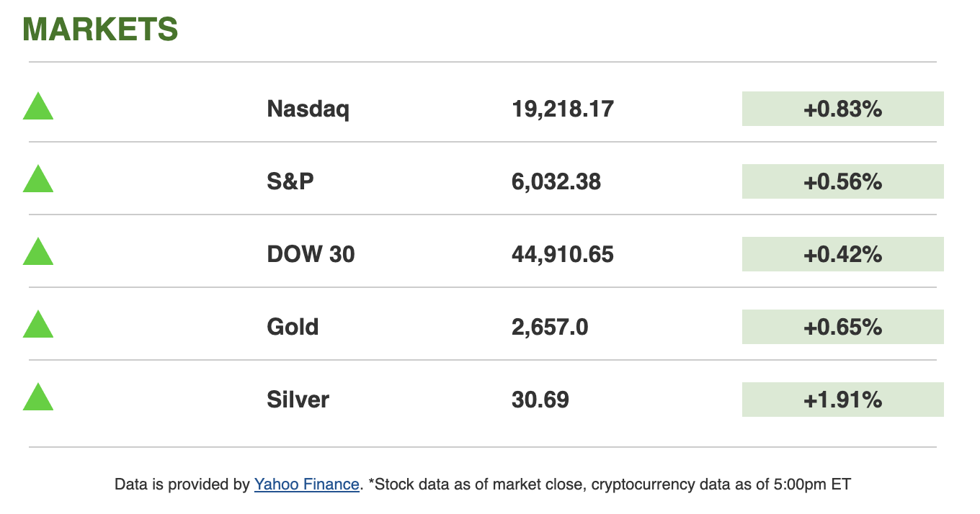Click the Silver +1.91% change badge
The height and width of the screenshot is (514, 980).
842,400
